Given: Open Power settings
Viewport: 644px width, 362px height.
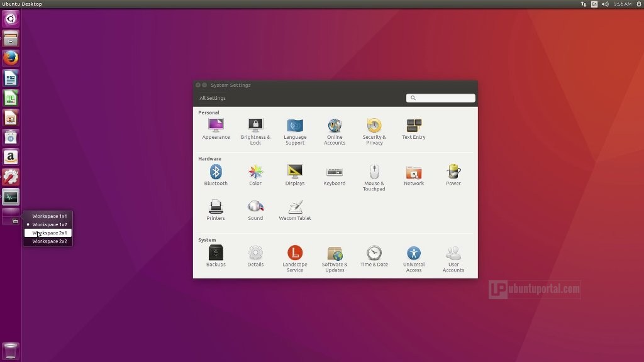Looking at the screenshot, I should [453, 175].
